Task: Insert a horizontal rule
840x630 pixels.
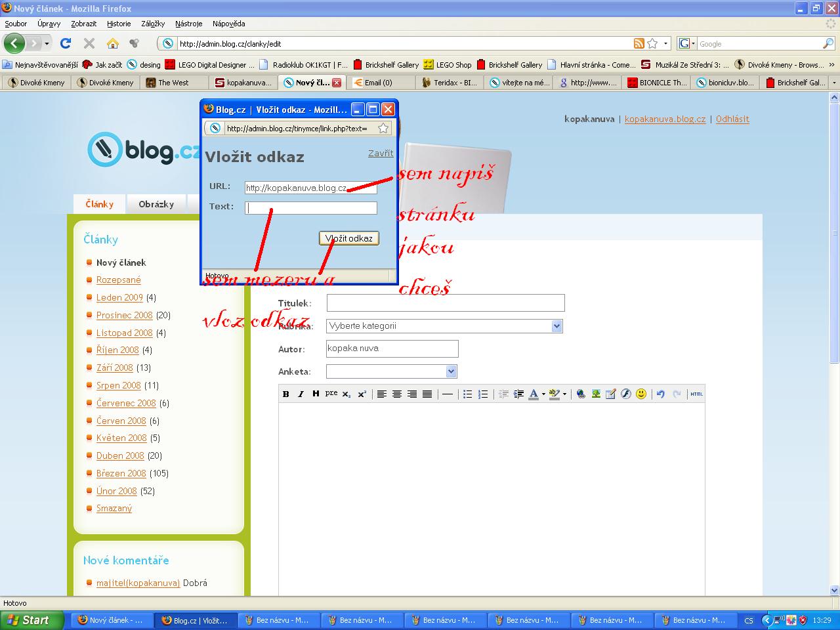Action: coord(447,394)
